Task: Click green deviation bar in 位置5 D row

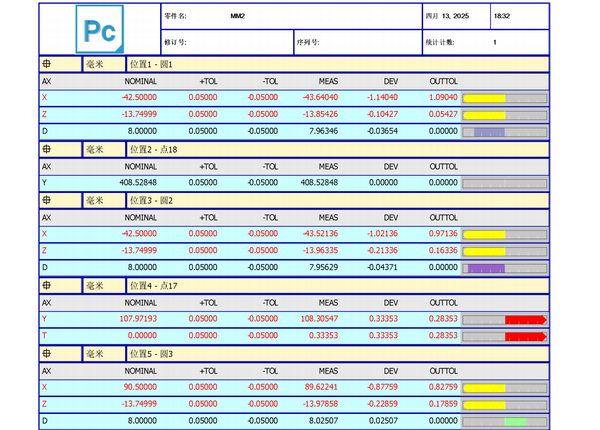Action: tap(515, 421)
